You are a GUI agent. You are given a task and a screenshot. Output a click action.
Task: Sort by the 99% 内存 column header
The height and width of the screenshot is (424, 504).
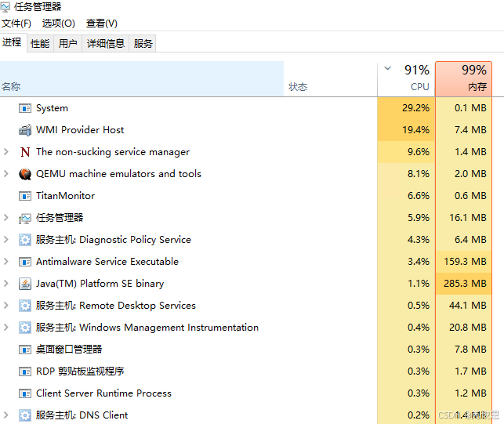[x=463, y=78]
